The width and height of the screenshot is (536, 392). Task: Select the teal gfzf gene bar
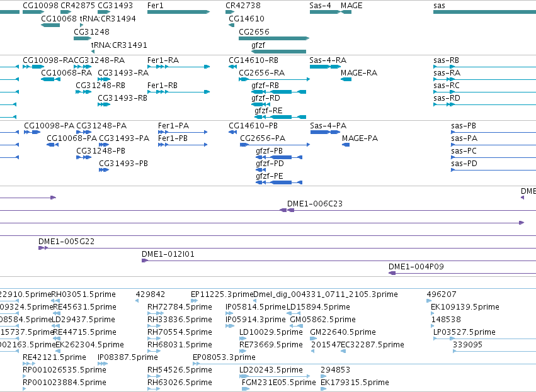point(278,52)
